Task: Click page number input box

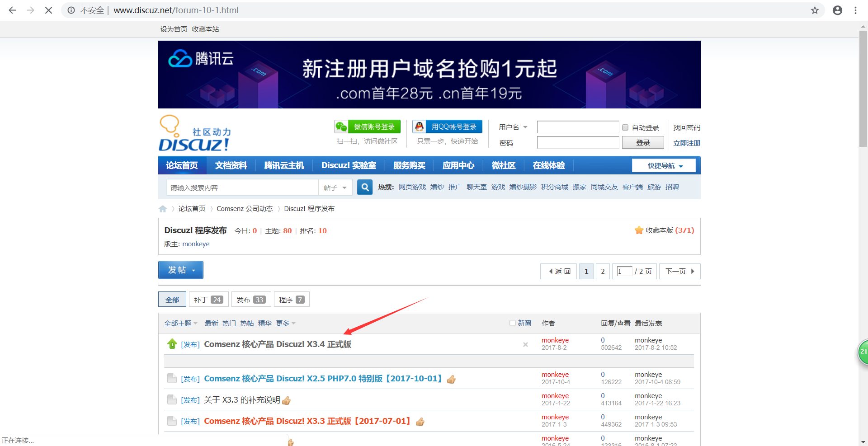Action: (x=624, y=271)
